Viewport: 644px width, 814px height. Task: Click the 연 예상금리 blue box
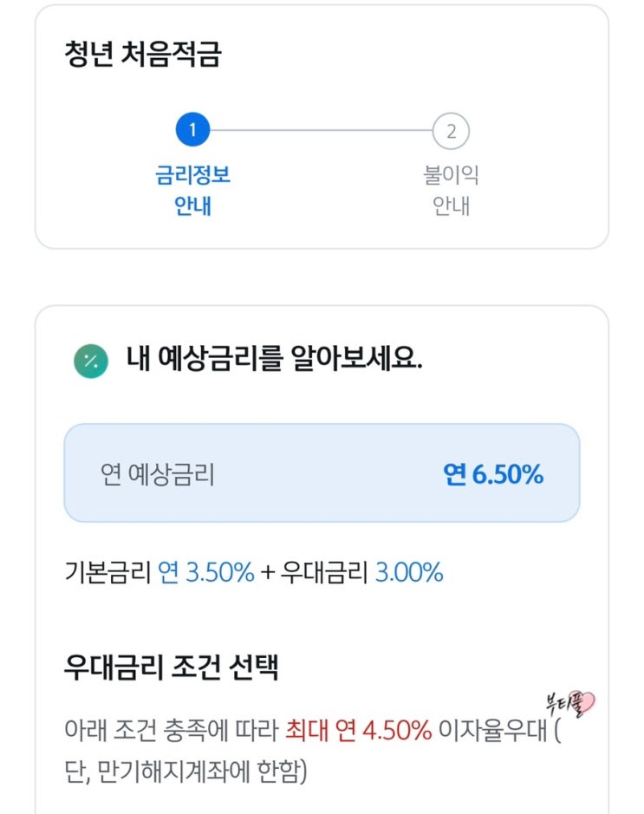(x=322, y=473)
